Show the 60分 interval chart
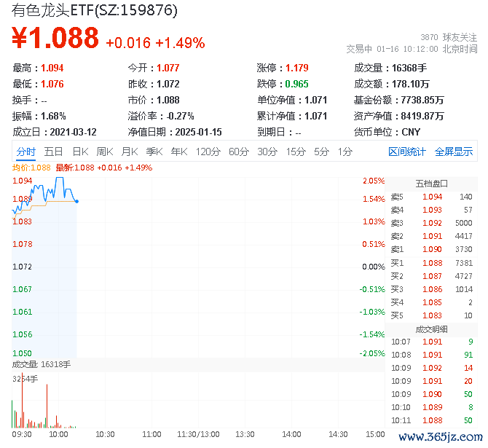 [239, 152]
